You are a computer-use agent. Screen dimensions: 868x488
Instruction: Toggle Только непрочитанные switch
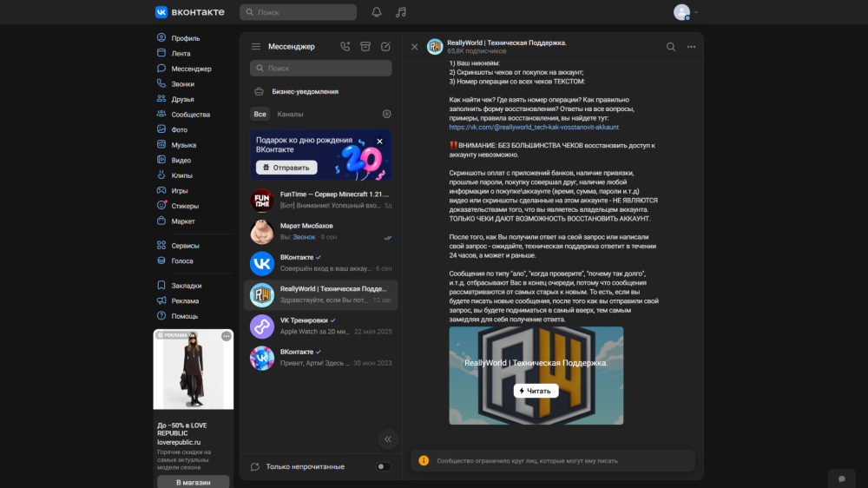384,466
